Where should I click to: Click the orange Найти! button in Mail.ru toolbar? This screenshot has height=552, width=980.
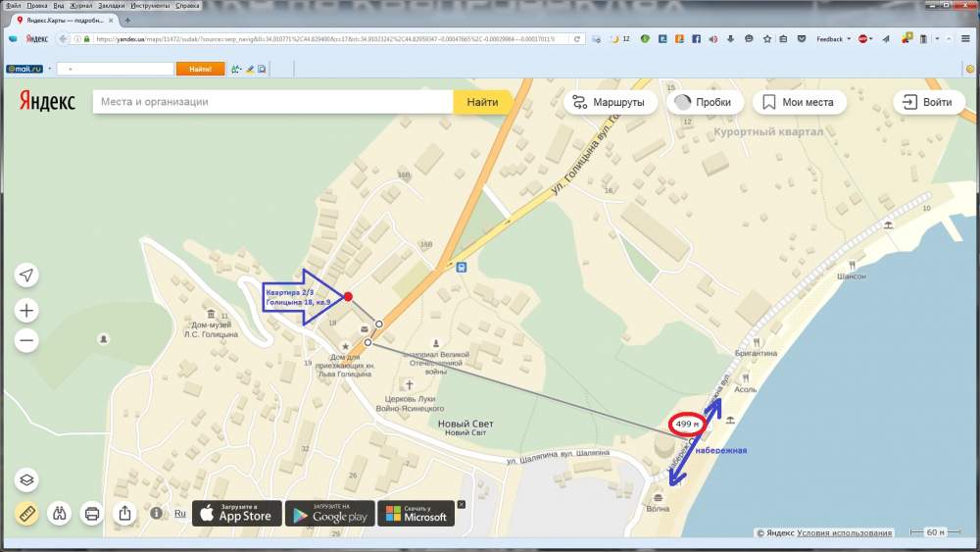click(x=201, y=69)
